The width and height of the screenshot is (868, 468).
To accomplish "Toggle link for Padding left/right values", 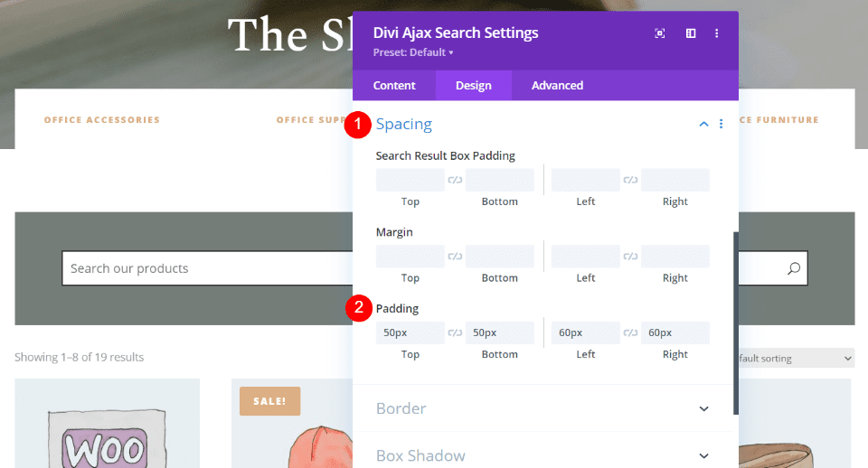I will click(x=630, y=333).
